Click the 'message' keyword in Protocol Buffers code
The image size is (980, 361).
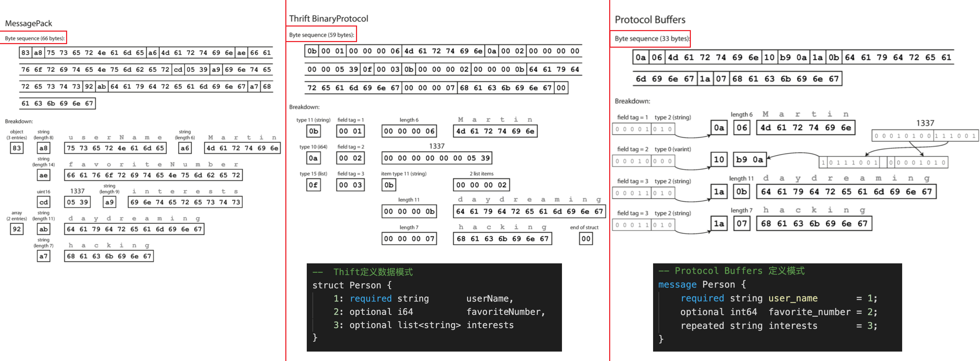(x=677, y=285)
